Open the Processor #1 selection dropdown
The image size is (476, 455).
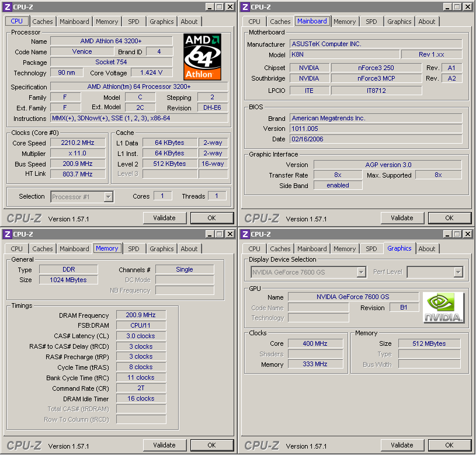(x=109, y=197)
